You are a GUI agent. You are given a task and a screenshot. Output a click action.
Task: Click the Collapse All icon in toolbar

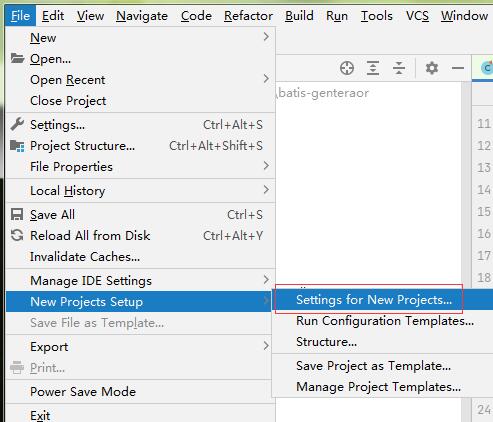click(399, 68)
